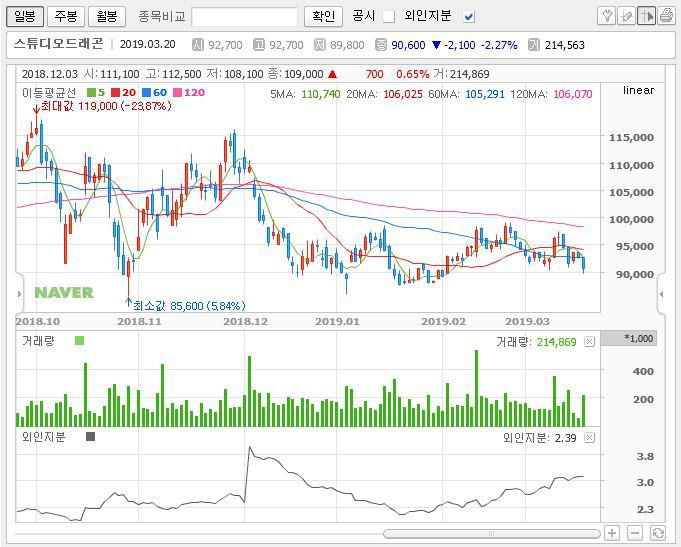Click the 5MA value 110,740

coord(321,94)
